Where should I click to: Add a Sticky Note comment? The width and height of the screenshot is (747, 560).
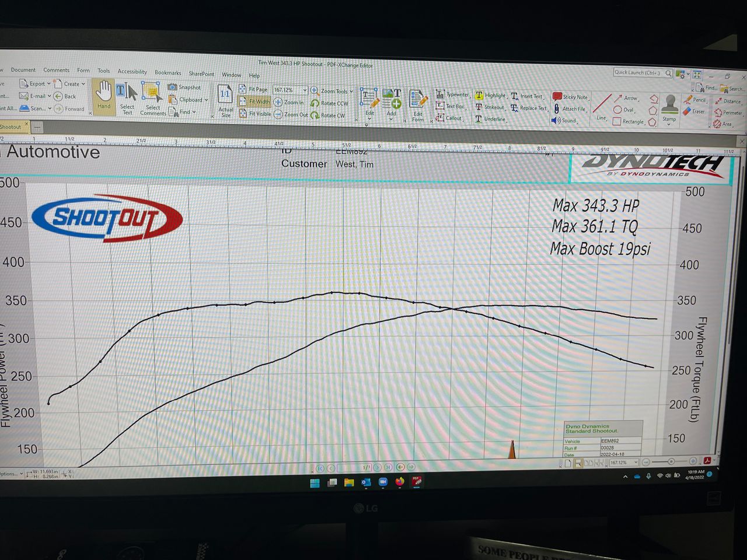coord(570,97)
